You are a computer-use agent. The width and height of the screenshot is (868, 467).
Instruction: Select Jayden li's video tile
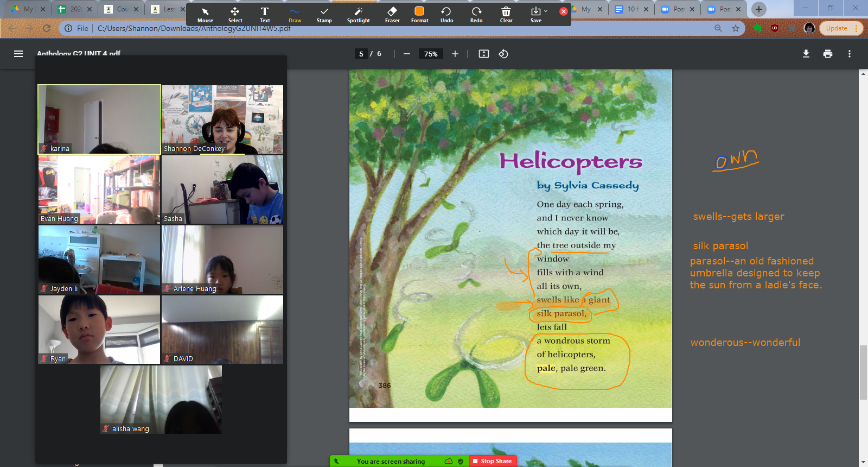99,260
